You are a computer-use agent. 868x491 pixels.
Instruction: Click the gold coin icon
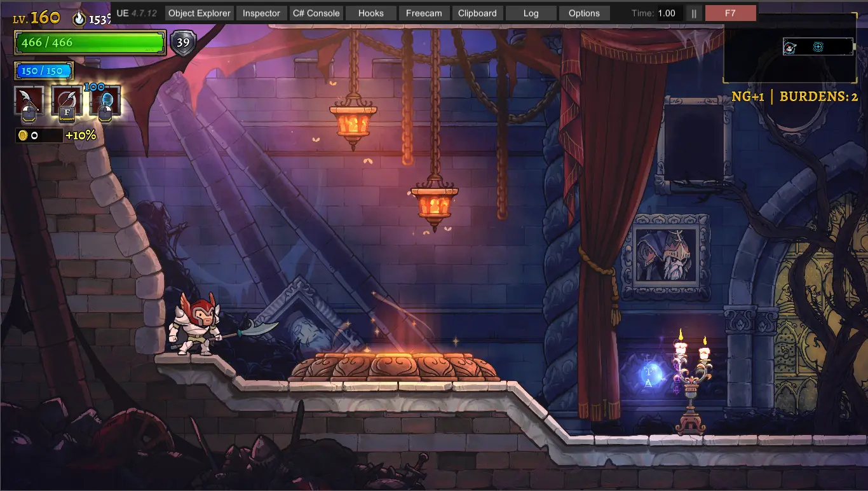coord(23,135)
